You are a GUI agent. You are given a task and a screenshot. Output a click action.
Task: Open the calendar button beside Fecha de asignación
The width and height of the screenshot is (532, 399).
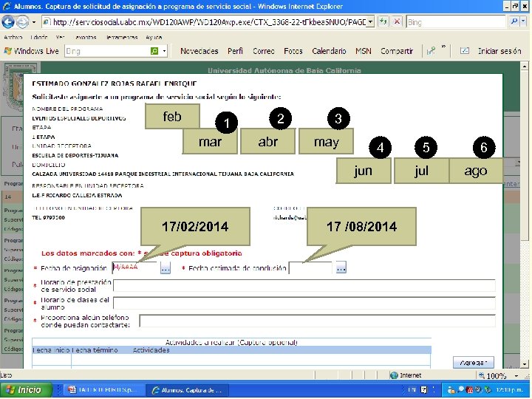166,268
